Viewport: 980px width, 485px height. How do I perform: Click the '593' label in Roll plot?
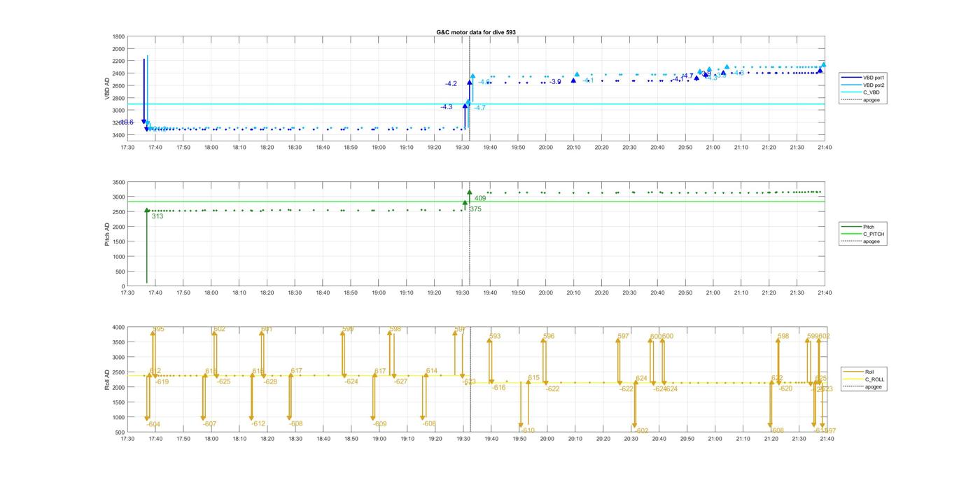point(495,337)
